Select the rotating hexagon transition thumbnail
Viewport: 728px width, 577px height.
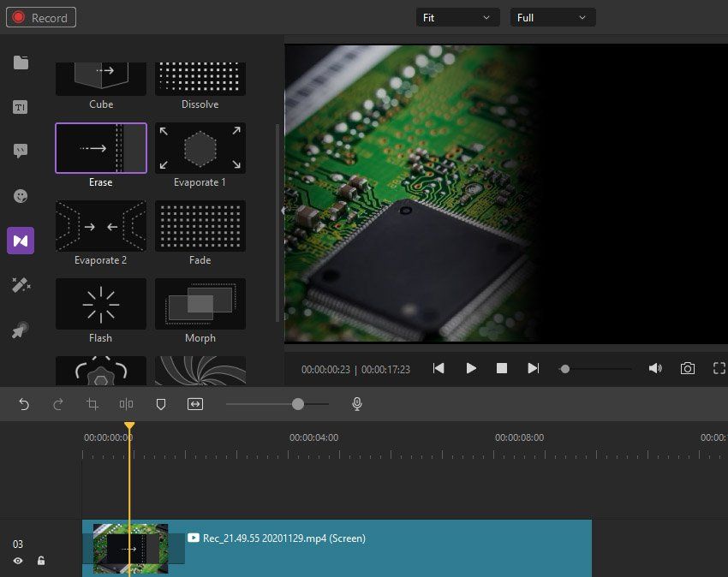pyautogui.click(x=101, y=371)
